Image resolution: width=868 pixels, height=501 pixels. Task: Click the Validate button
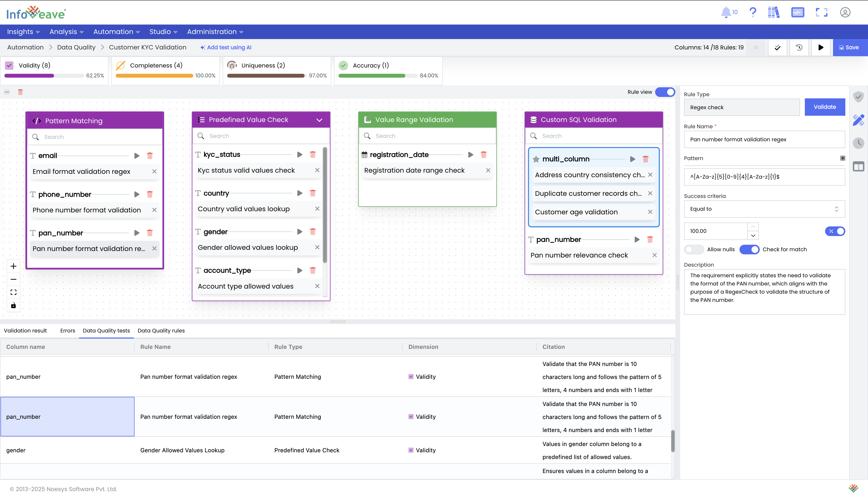click(x=825, y=107)
